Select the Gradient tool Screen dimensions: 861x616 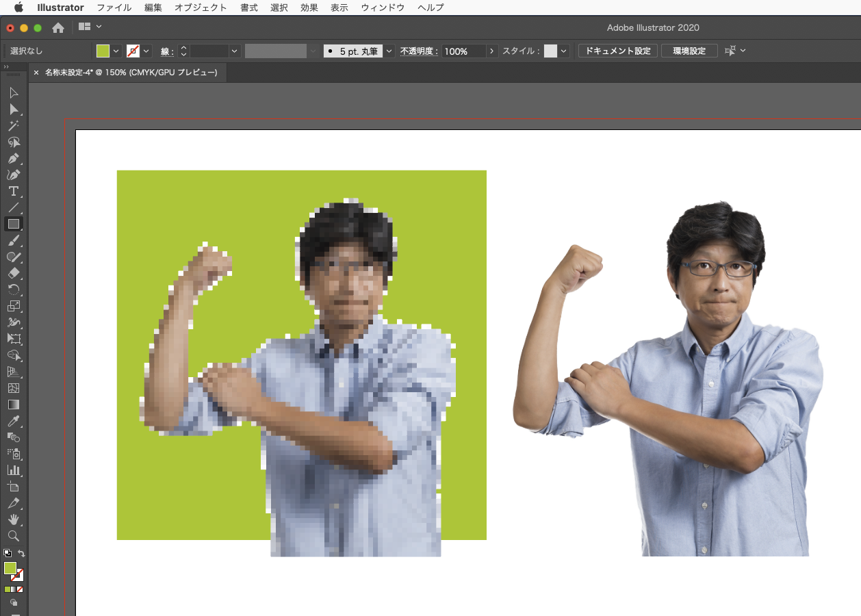[14, 405]
